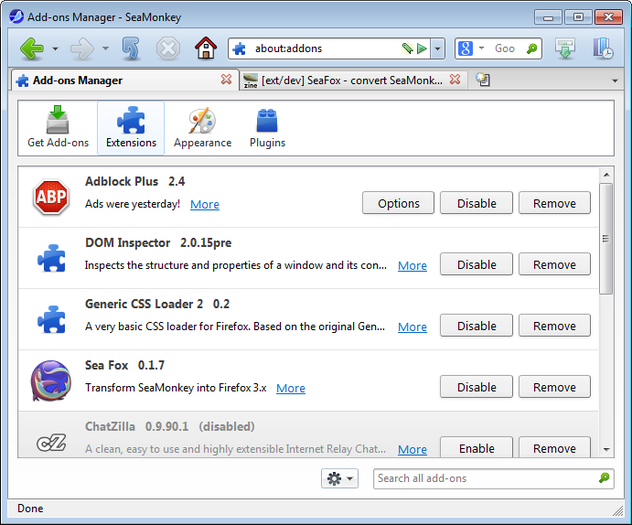Close the Add-ons Manager tab

point(227,79)
